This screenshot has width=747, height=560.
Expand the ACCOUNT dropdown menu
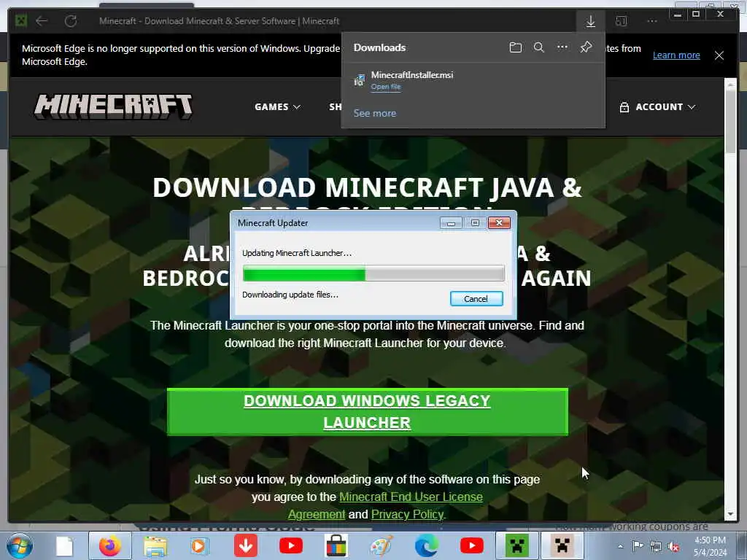click(657, 106)
